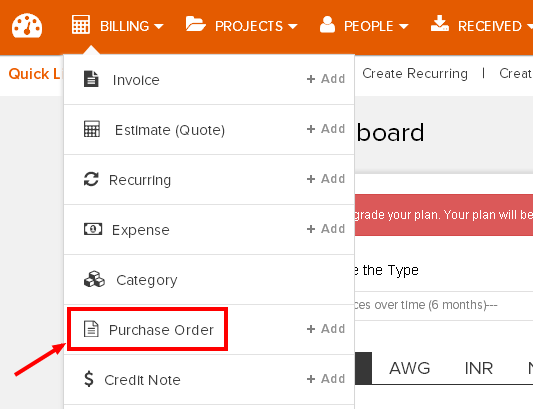Open the Create Recurring quick link
Screen dimensions: 533x409
pyautogui.click(x=415, y=74)
